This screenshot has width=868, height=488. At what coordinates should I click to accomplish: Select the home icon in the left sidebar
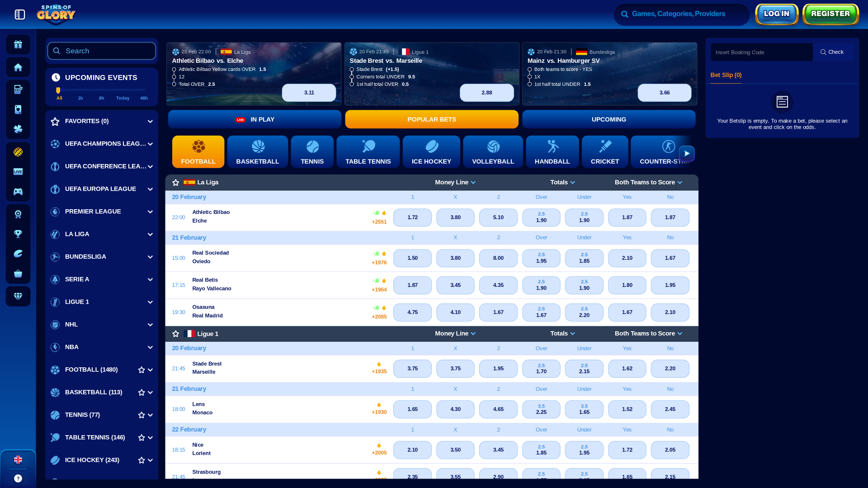click(x=18, y=67)
